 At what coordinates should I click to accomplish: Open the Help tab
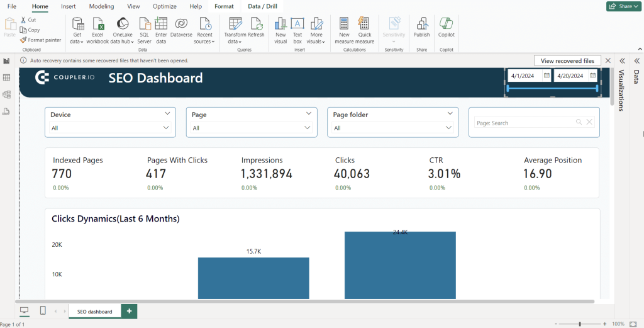[196, 6]
